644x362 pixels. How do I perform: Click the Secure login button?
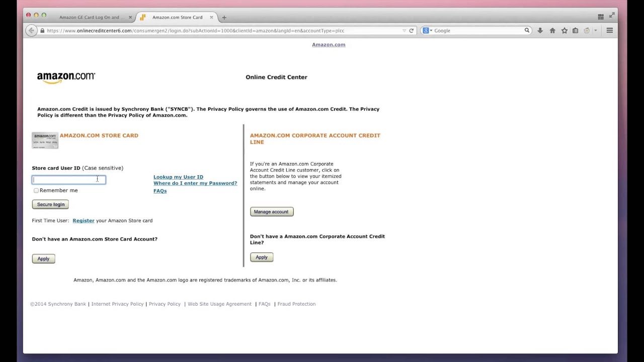click(50, 205)
